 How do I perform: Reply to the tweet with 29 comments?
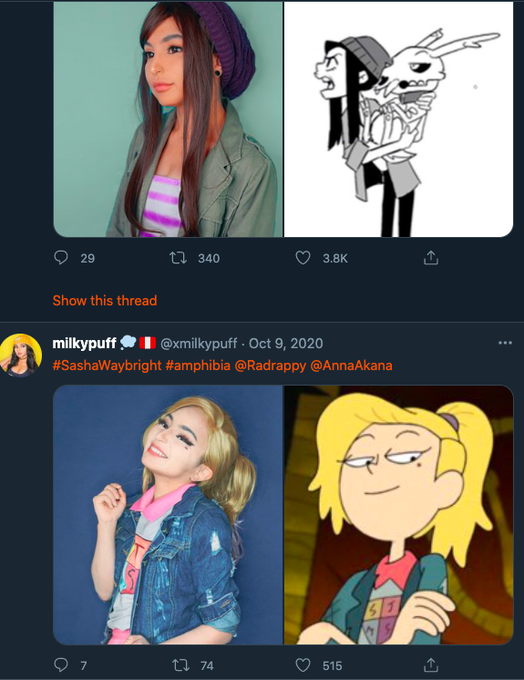tap(61, 258)
